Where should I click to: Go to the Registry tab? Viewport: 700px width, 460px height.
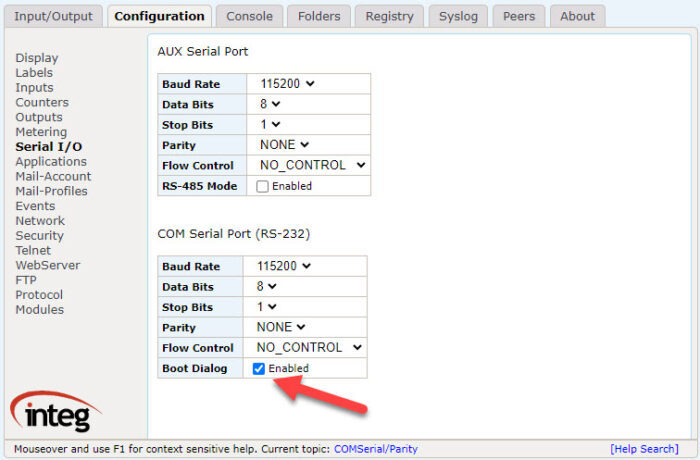389,17
